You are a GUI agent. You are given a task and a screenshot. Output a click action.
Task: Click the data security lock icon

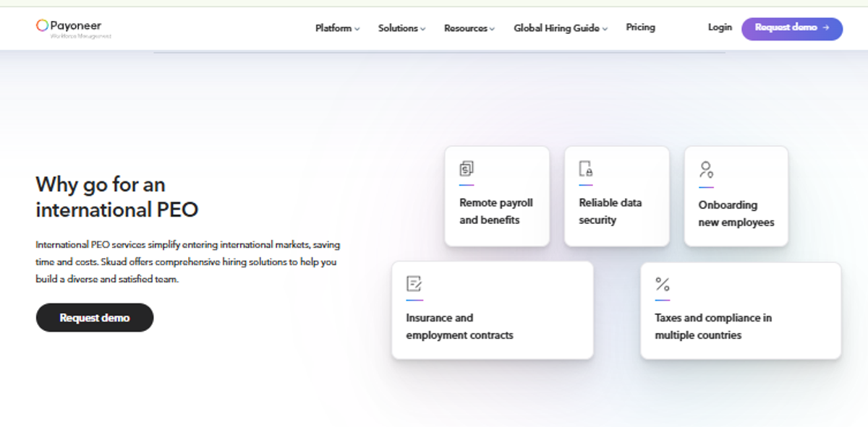pos(586,169)
